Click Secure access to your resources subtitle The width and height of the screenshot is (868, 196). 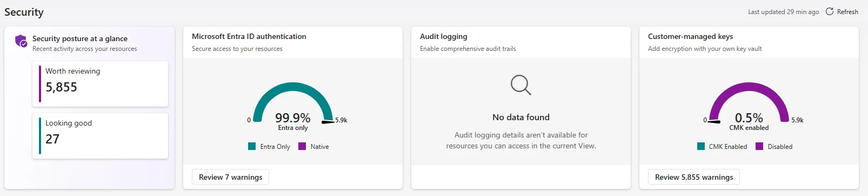pyautogui.click(x=237, y=49)
